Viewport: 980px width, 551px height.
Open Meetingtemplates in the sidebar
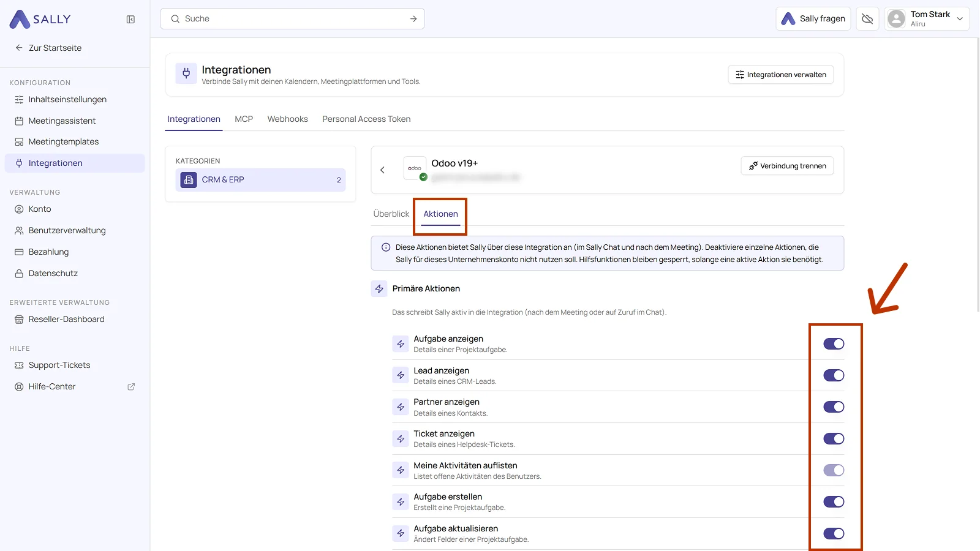[x=75, y=142]
